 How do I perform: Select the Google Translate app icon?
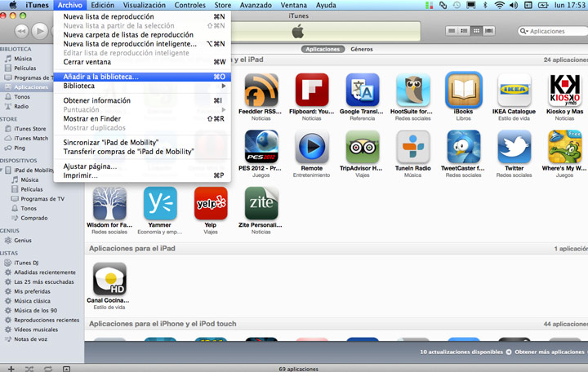(x=361, y=90)
